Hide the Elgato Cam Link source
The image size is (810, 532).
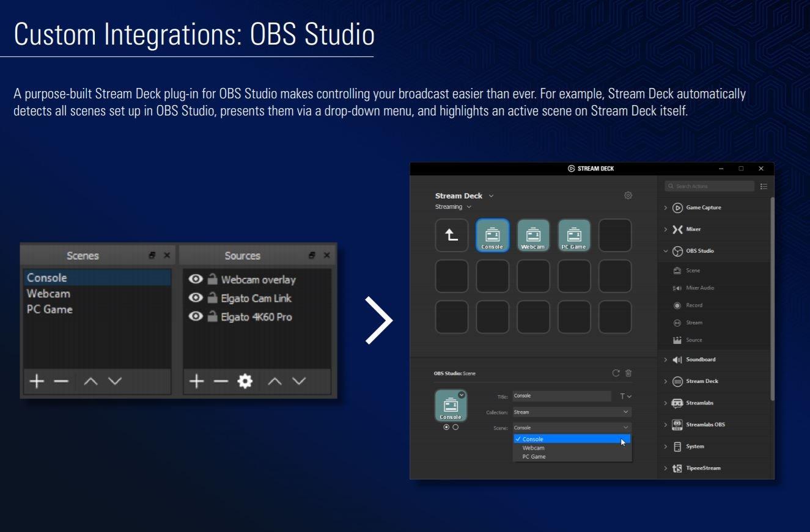click(x=196, y=298)
